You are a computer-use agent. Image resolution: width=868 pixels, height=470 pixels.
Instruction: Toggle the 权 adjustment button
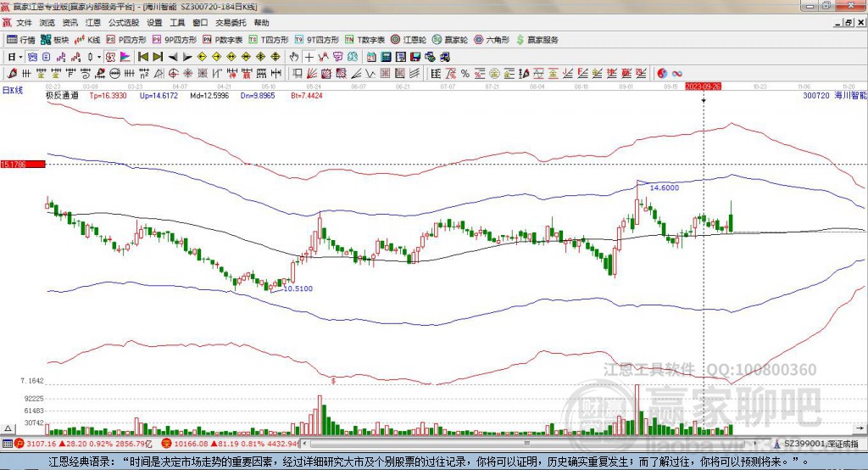pos(110,57)
